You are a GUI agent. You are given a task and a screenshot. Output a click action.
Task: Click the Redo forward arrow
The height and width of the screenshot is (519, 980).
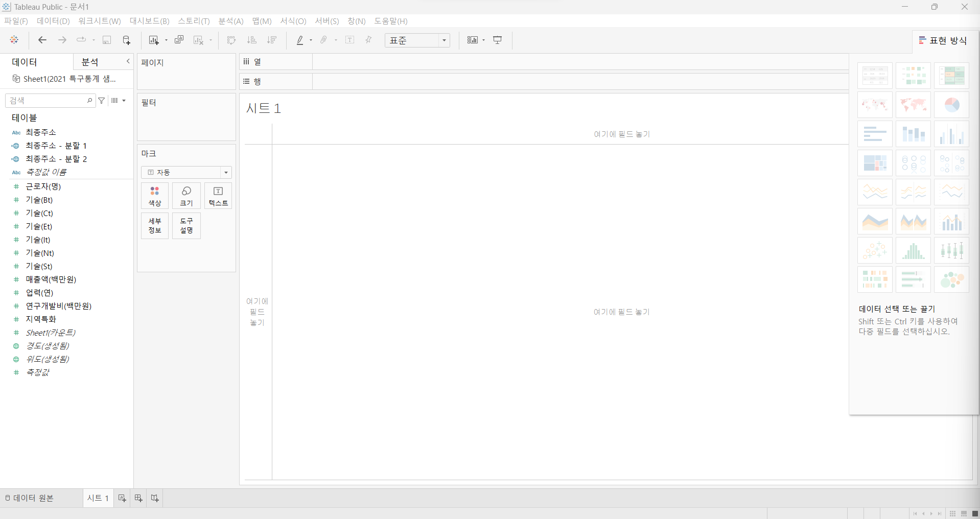pos(62,40)
